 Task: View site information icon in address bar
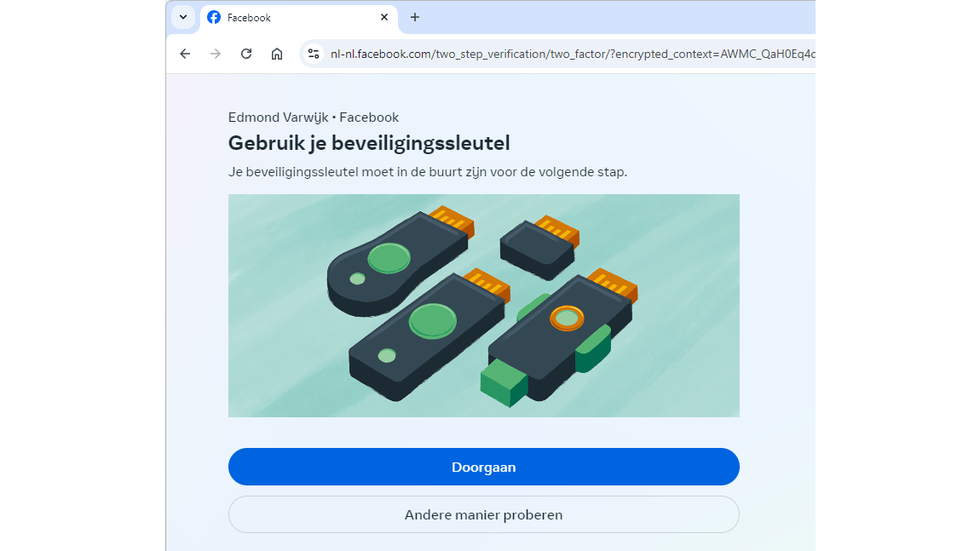tap(314, 54)
